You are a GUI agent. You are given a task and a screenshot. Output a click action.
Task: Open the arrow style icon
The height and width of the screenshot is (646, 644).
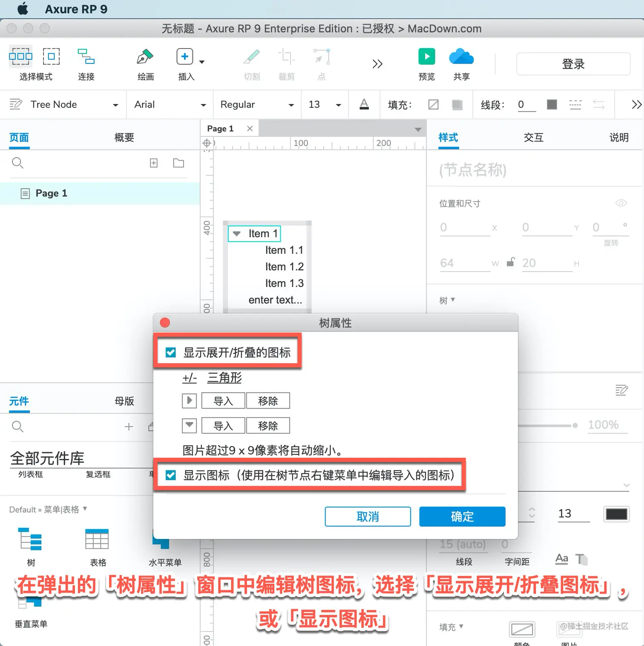(x=598, y=104)
